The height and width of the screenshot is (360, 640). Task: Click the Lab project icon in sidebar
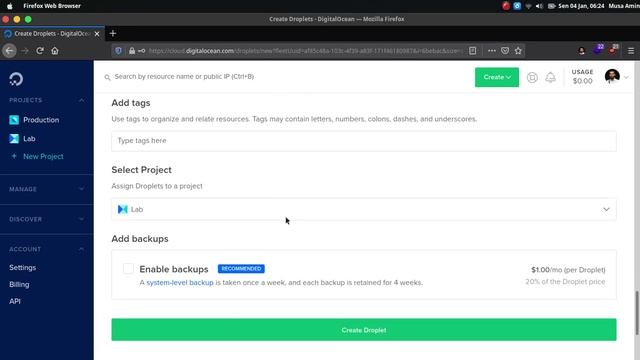coord(14,139)
